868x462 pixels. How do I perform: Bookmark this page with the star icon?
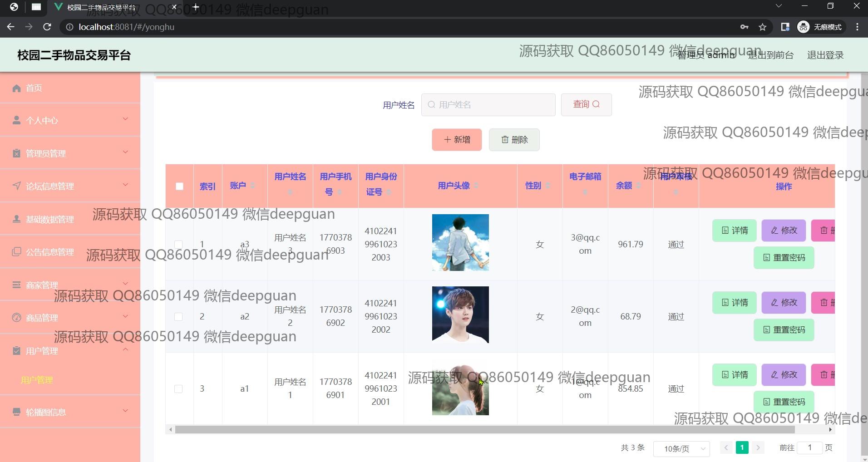pos(763,27)
